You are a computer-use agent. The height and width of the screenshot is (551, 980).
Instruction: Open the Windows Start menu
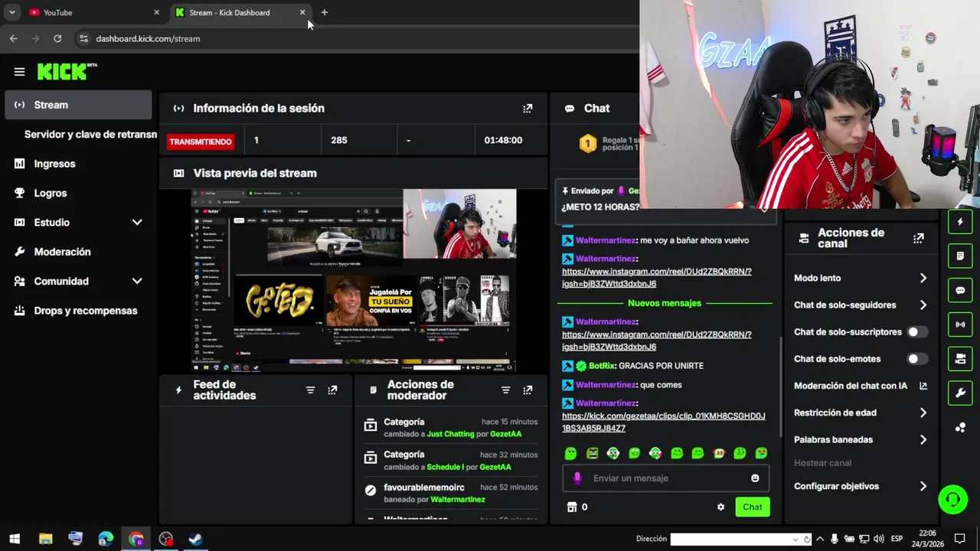click(x=15, y=539)
